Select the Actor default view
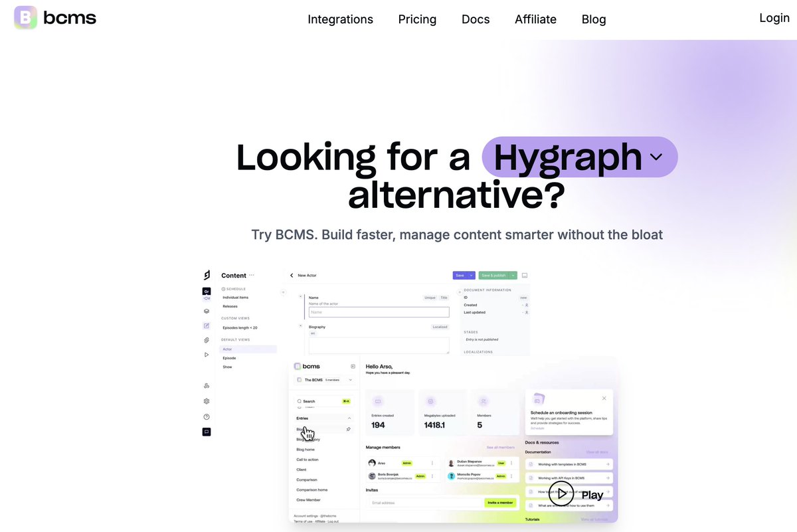Viewport: 797px width, 532px height. 248,349
